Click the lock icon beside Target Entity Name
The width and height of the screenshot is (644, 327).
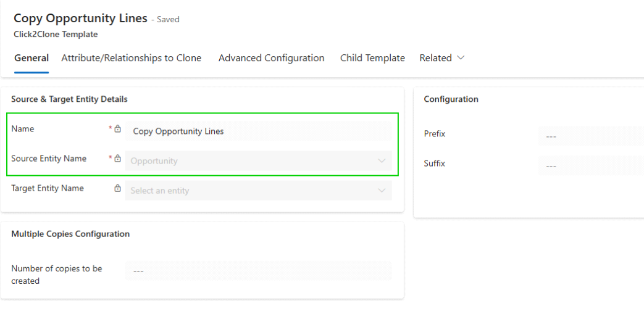117,188
